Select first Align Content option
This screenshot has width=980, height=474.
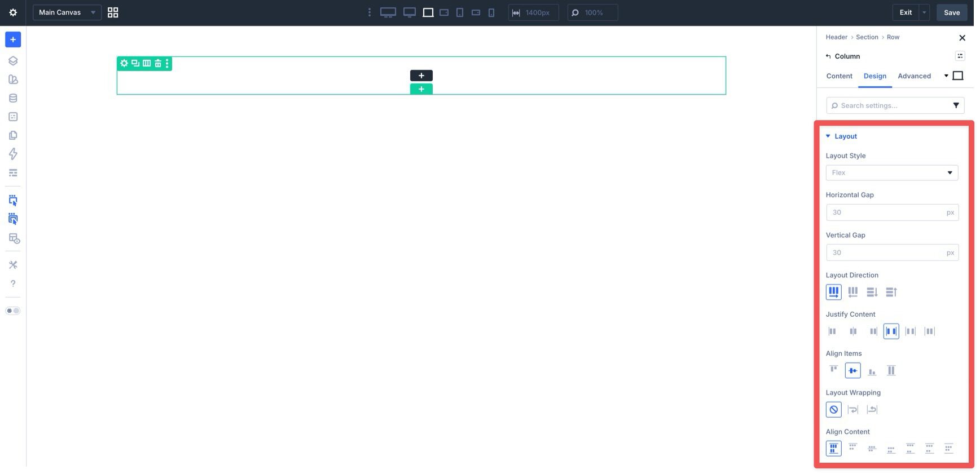tap(834, 449)
